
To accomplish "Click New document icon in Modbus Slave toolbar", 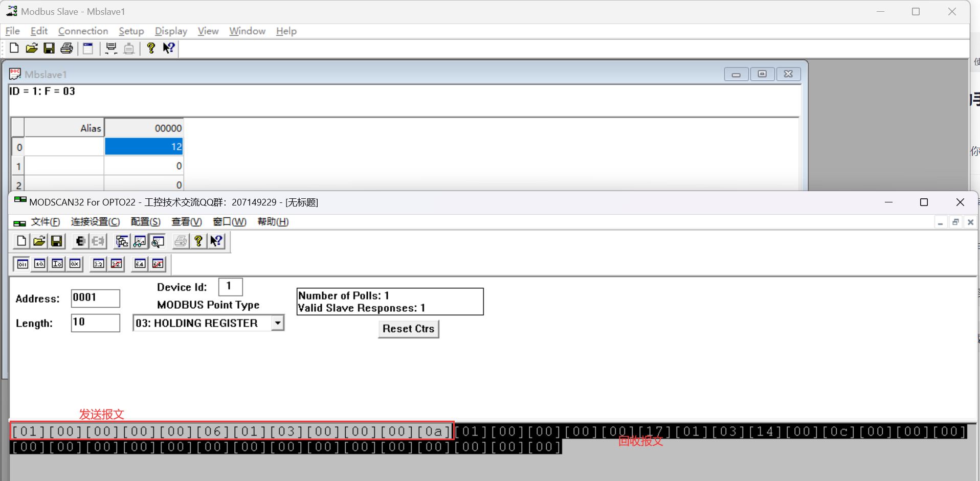I will [x=14, y=48].
